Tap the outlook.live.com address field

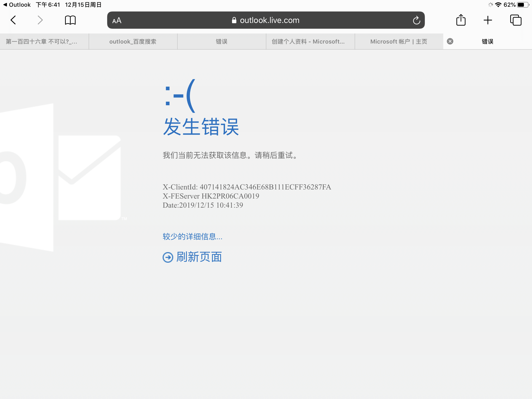pos(266,20)
